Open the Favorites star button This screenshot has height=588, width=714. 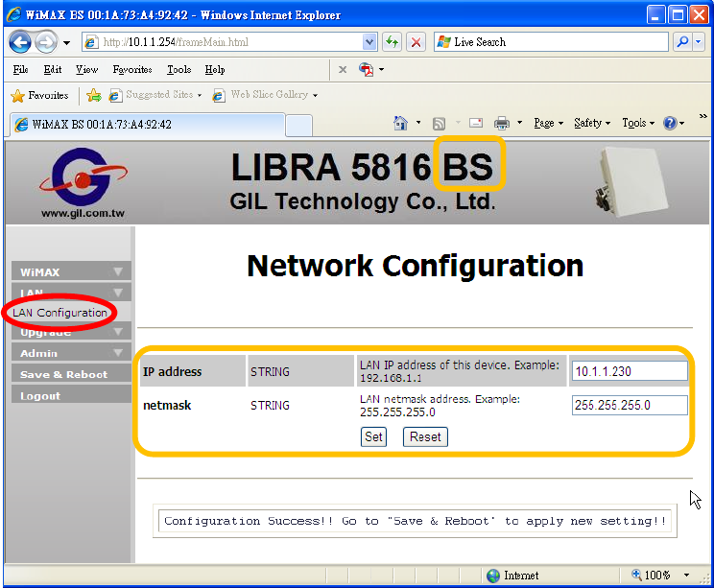[39, 96]
